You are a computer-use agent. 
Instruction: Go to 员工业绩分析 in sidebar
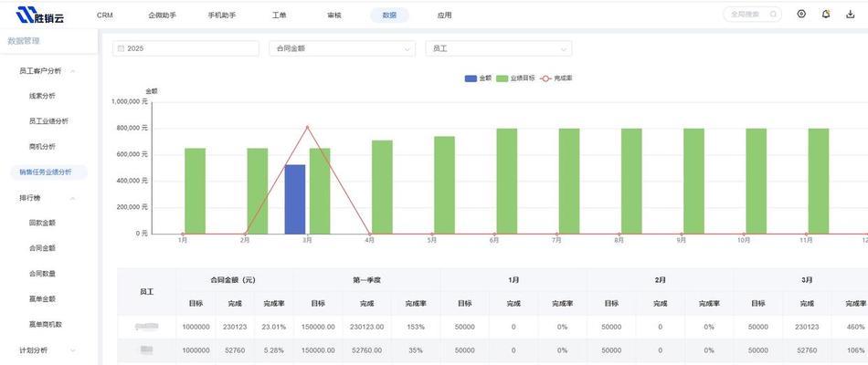point(48,121)
